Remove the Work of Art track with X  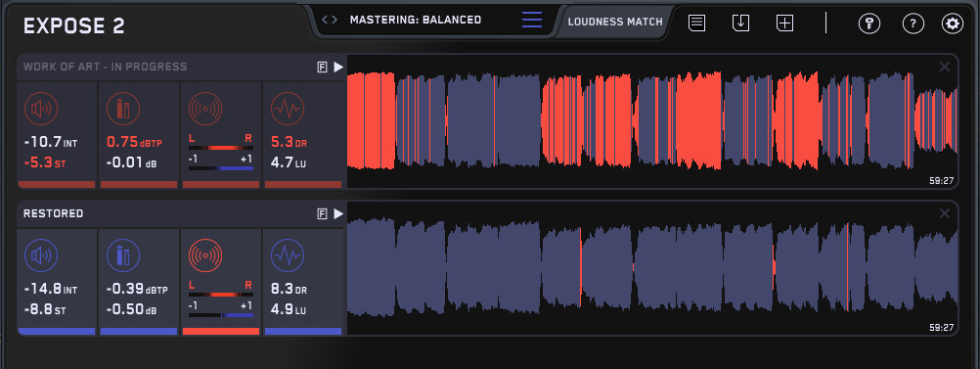pyautogui.click(x=945, y=67)
